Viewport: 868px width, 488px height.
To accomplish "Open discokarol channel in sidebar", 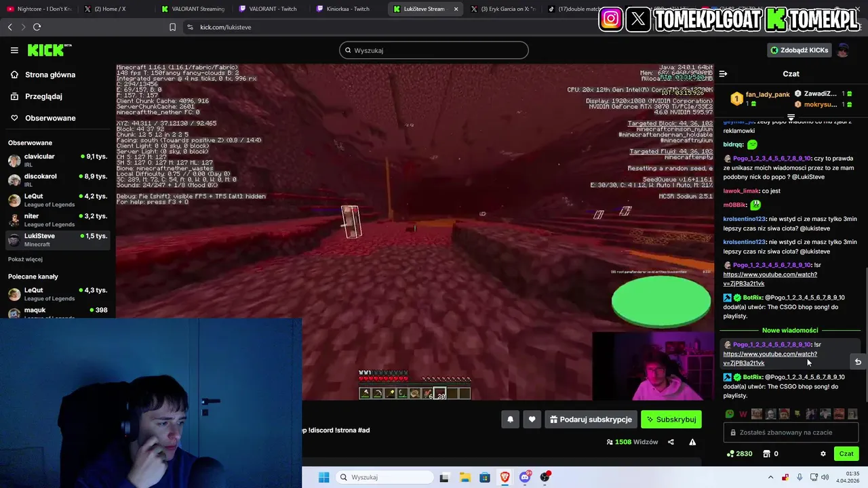I will [x=57, y=180].
